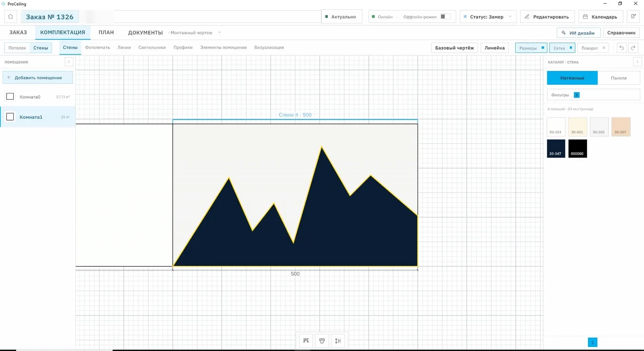Check the Комната0 checkbox
This screenshot has width=644, height=351.
click(x=10, y=96)
